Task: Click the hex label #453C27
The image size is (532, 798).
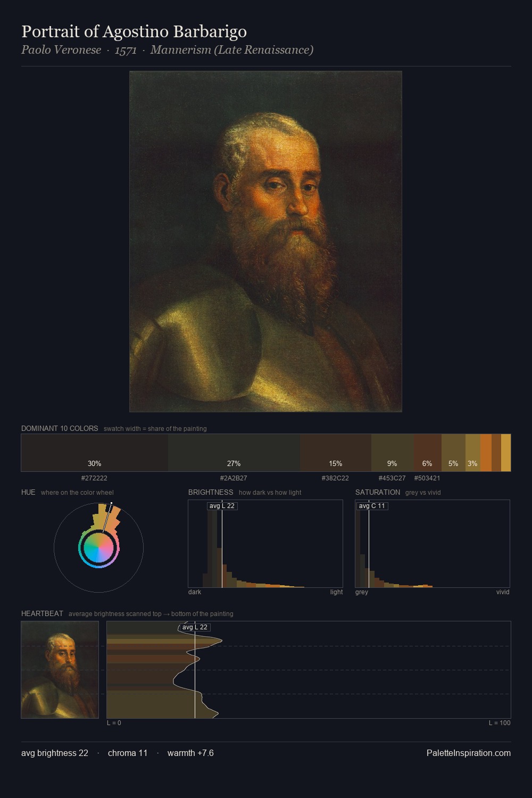Action: point(392,478)
